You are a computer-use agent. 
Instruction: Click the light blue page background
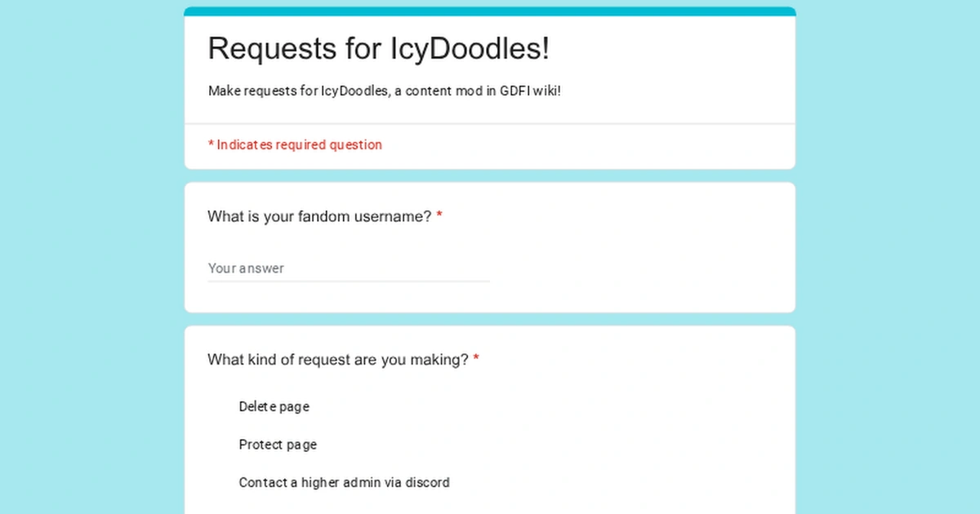pyautogui.click(x=82, y=257)
